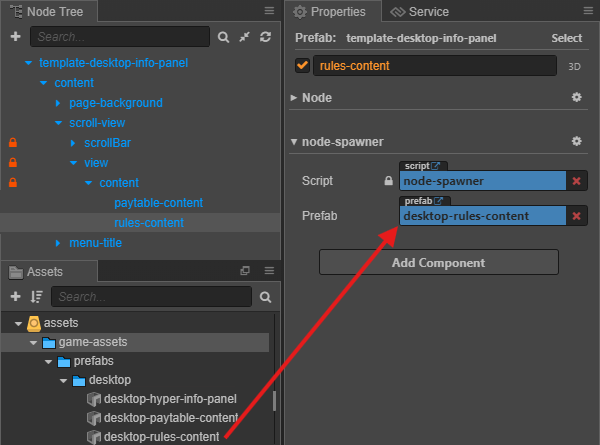Collapse all nodes with the fold icon
The width and height of the screenshot is (600, 445).
click(x=244, y=37)
